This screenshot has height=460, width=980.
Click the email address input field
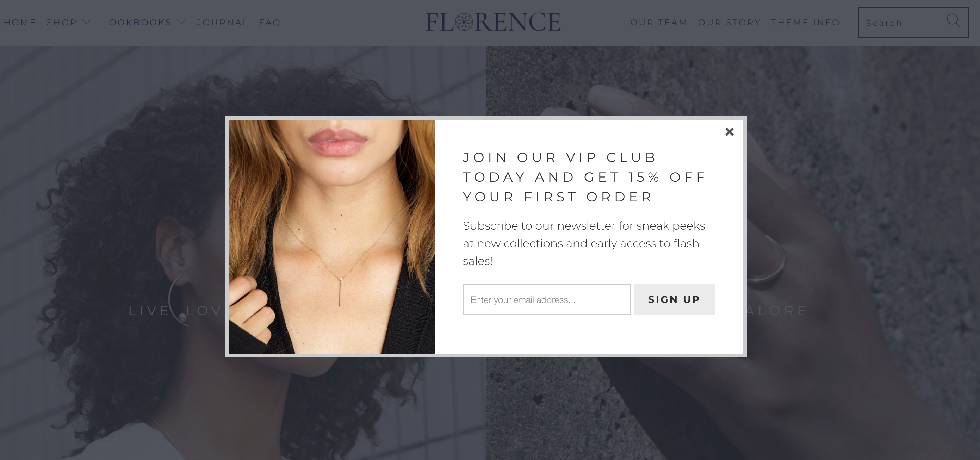coord(546,299)
